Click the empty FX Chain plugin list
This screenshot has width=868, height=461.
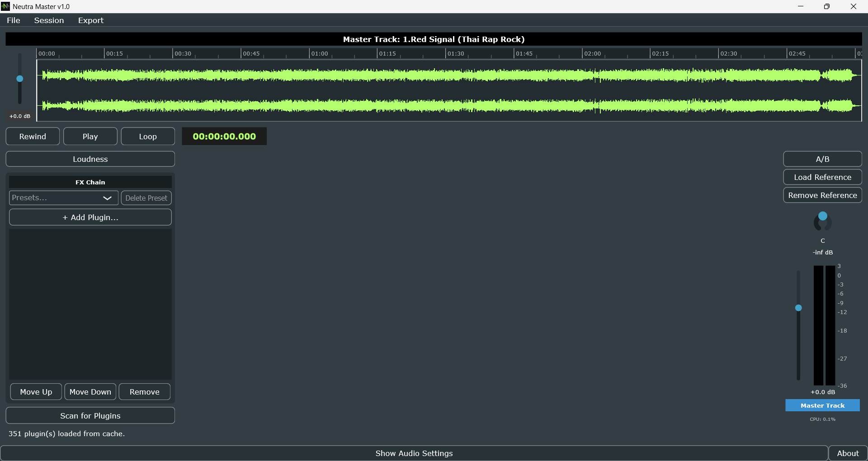tap(90, 304)
